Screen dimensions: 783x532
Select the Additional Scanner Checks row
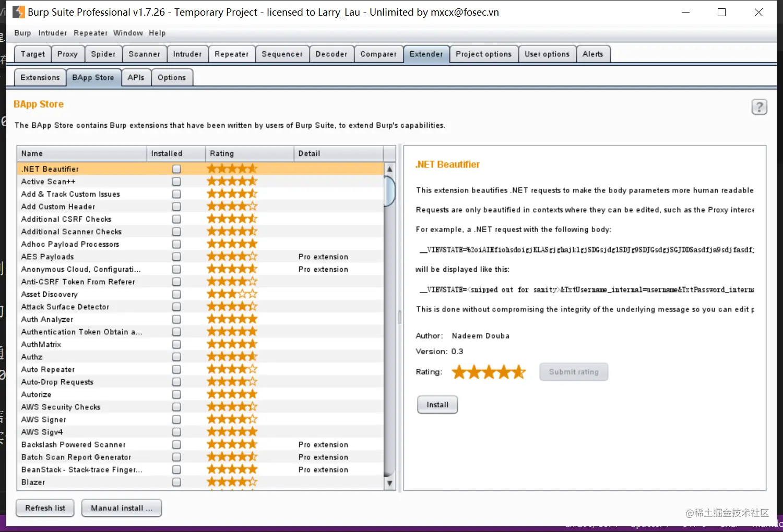click(x=200, y=232)
